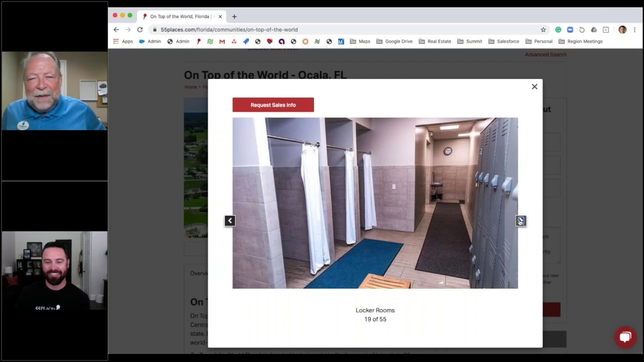644x362 pixels.
Task: Open the Zoom extension icon
Action: [x=570, y=30]
